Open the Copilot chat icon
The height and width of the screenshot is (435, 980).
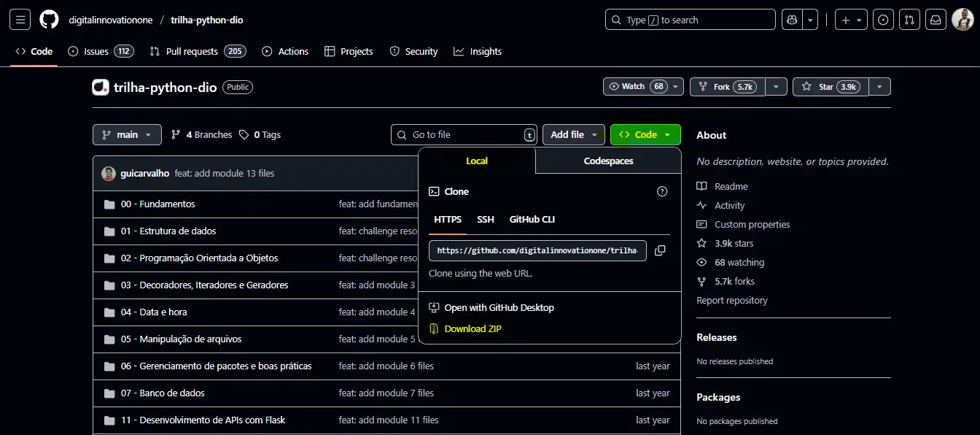[792, 20]
